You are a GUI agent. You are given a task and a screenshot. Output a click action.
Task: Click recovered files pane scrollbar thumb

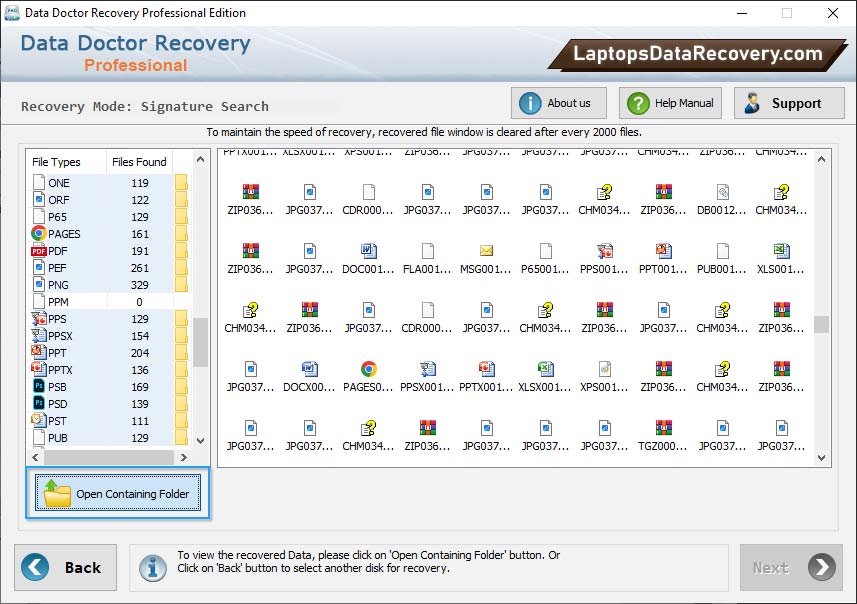coord(821,324)
